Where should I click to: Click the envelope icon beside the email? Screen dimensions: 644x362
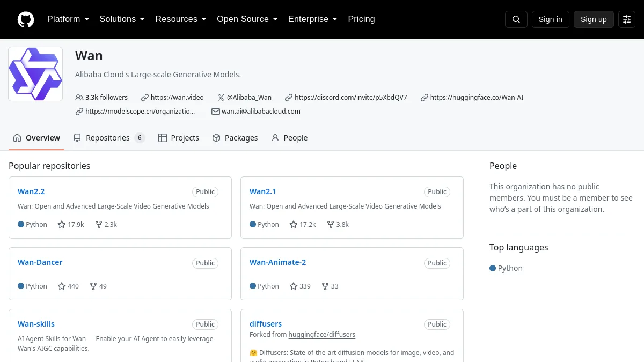tap(216, 112)
